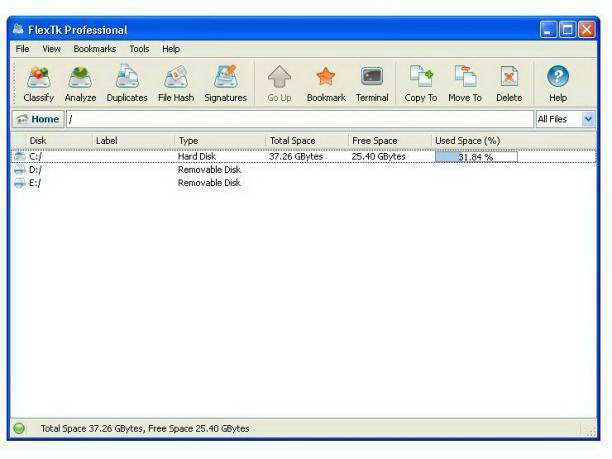Sort by the Type column header

(x=220, y=141)
